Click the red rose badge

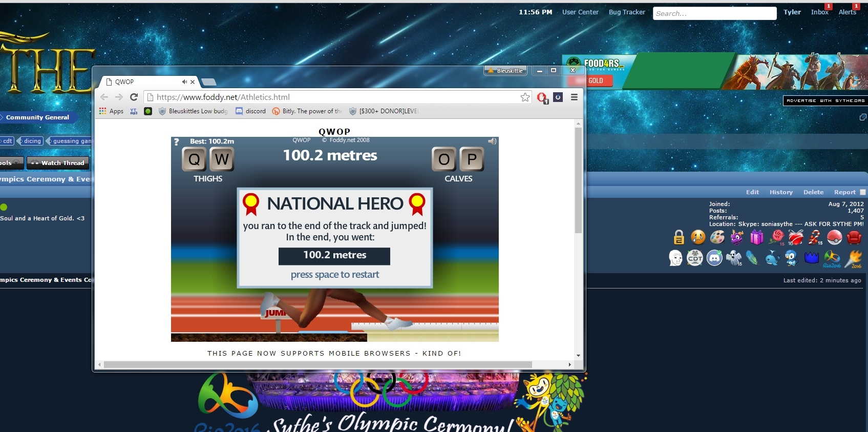click(x=777, y=237)
